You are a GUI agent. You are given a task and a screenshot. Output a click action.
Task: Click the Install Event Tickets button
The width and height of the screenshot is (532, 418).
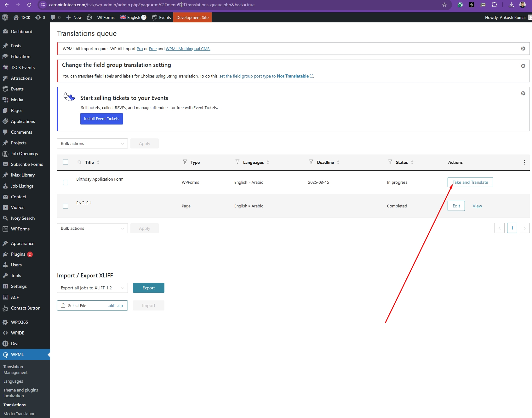(x=101, y=119)
